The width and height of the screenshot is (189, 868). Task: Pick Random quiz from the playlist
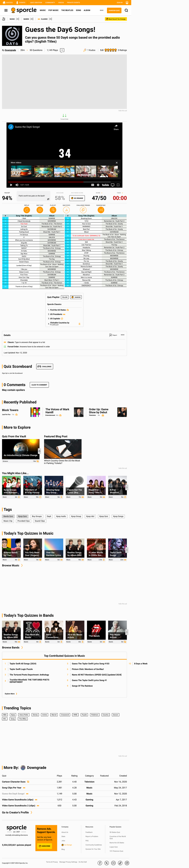pos(76,297)
